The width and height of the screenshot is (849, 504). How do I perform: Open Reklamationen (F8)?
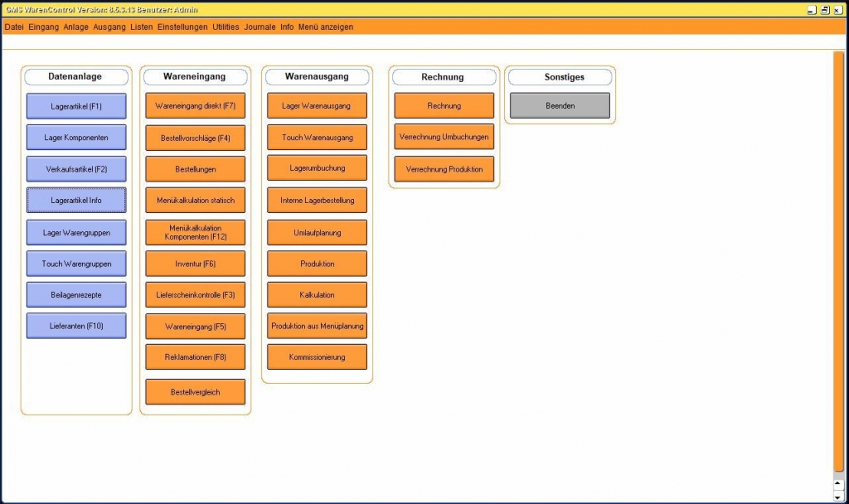[195, 356]
